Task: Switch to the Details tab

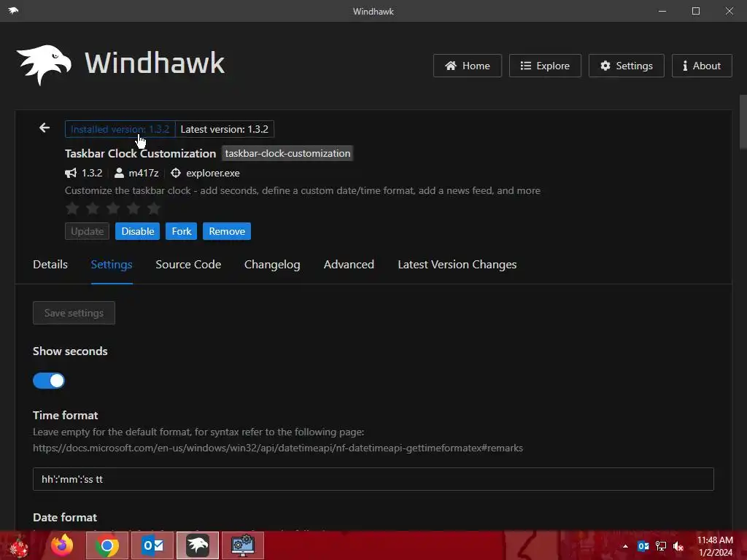Action: tap(50, 264)
